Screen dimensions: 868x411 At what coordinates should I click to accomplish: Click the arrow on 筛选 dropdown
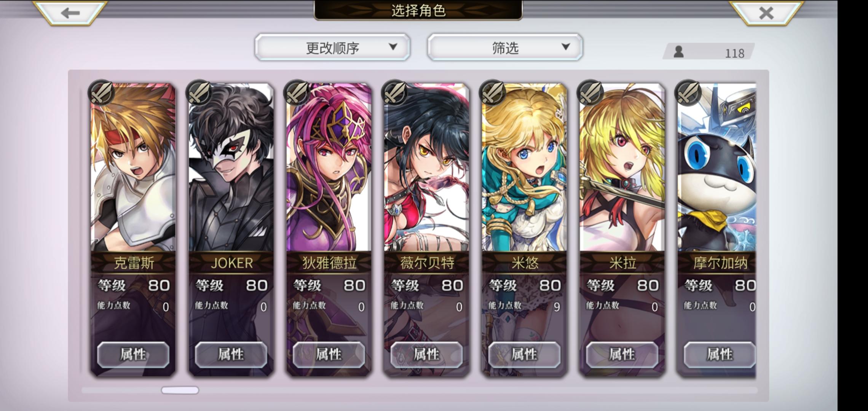(566, 47)
